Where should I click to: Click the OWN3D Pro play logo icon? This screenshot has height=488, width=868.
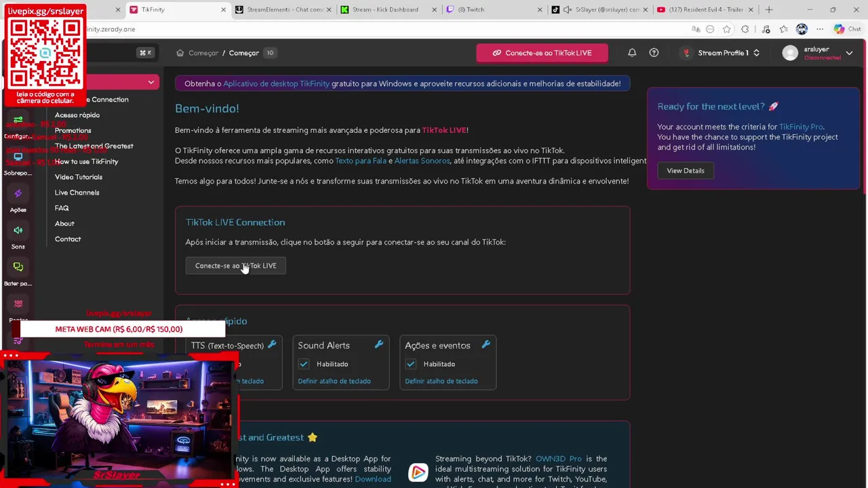pyautogui.click(x=418, y=472)
